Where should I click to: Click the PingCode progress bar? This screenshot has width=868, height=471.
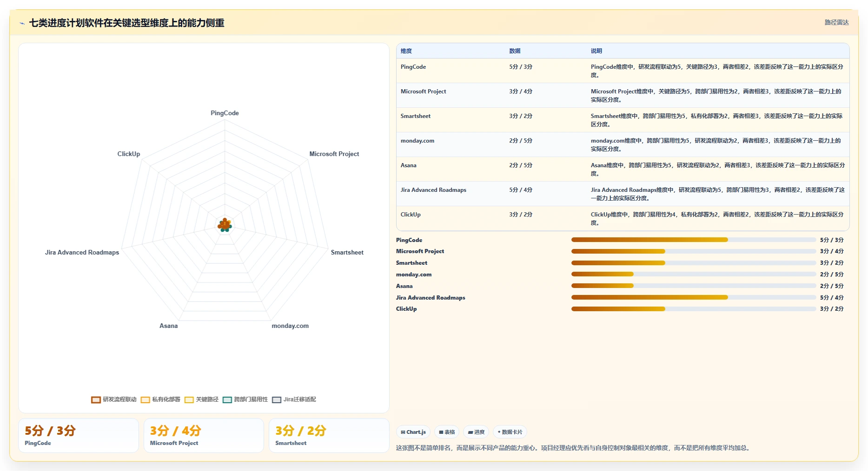point(694,240)
